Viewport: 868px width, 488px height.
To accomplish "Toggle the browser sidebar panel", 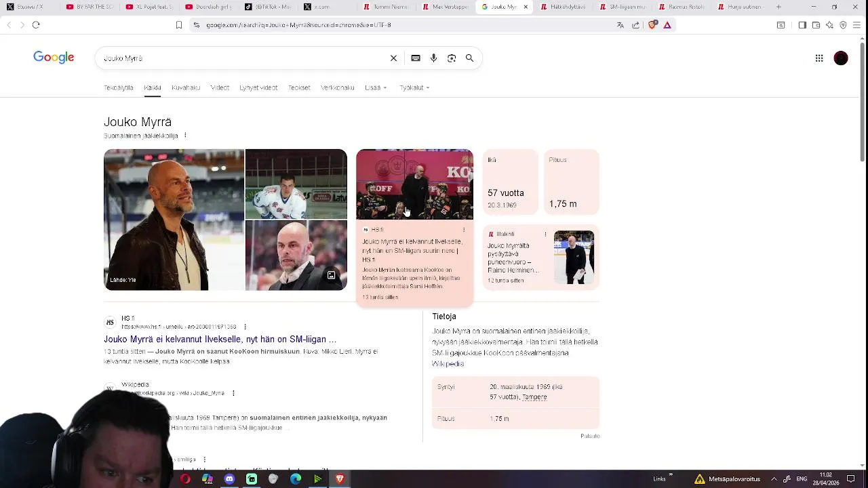I will 802,25.
